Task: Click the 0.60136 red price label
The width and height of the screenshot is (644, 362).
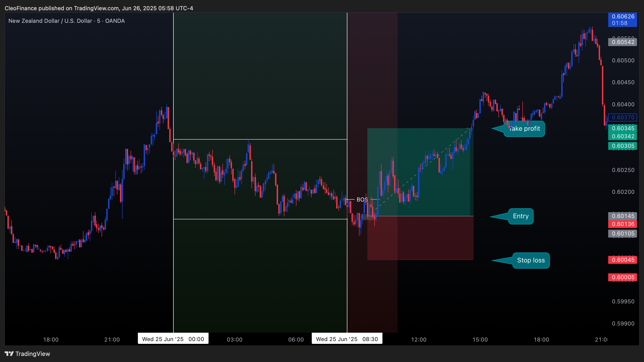Action: pos(622,224)
